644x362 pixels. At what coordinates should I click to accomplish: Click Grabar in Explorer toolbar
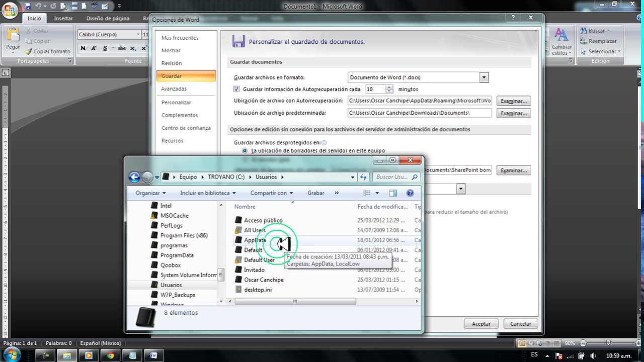(x=316, y=193)
